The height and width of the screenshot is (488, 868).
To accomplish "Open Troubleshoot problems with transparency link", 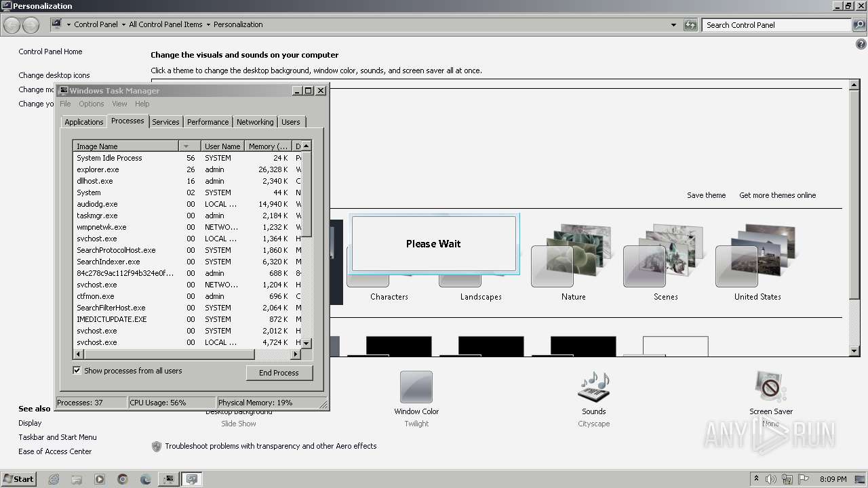I will click(x=271, y=446).
